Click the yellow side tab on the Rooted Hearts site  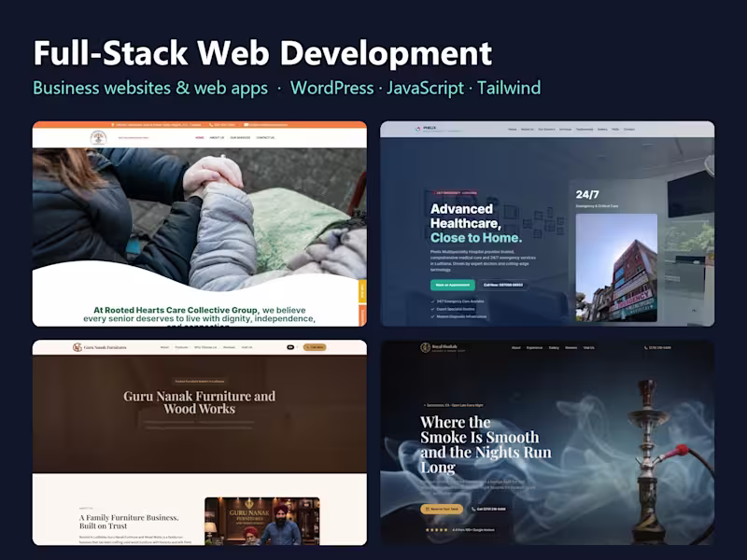[x=362, y=291]
